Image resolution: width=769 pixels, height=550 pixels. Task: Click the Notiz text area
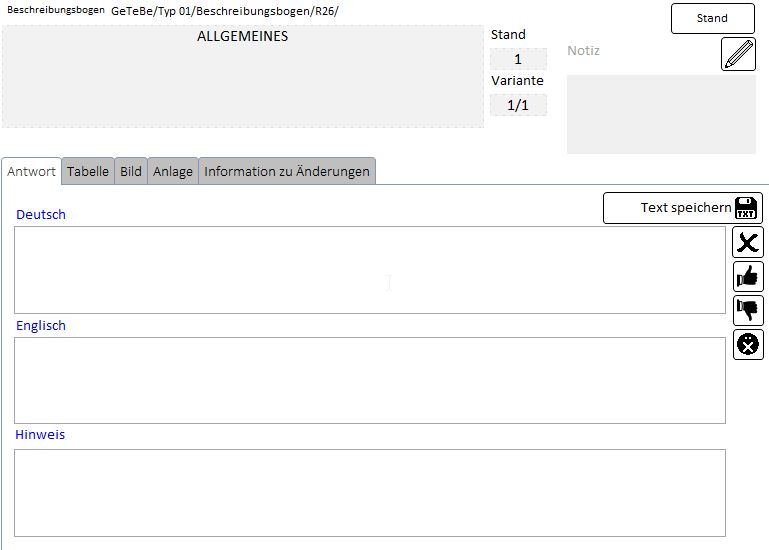tap(661, 114)
